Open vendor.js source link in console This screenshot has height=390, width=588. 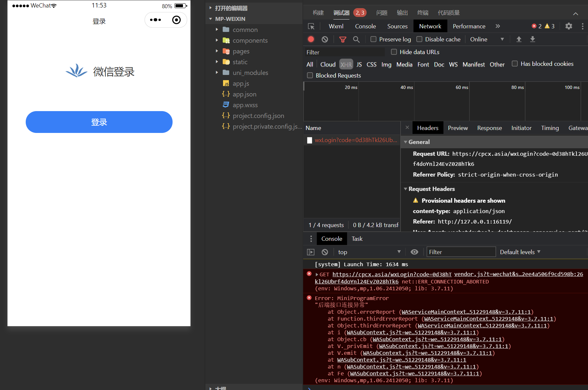point(519,274)
